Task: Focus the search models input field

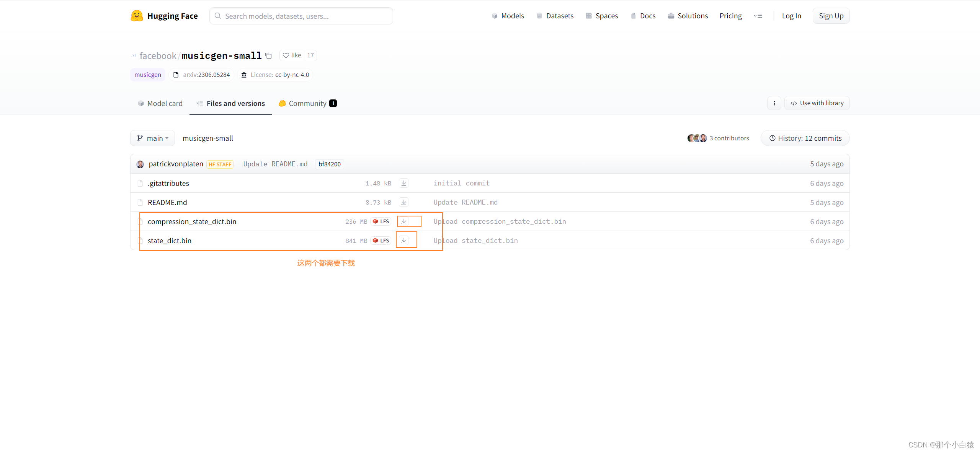Action: click(301, 16)
